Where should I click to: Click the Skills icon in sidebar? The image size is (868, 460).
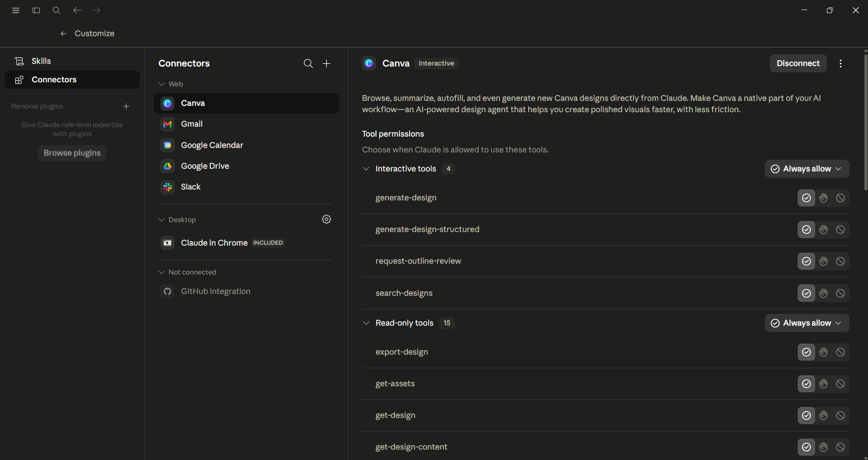point(19,61)
